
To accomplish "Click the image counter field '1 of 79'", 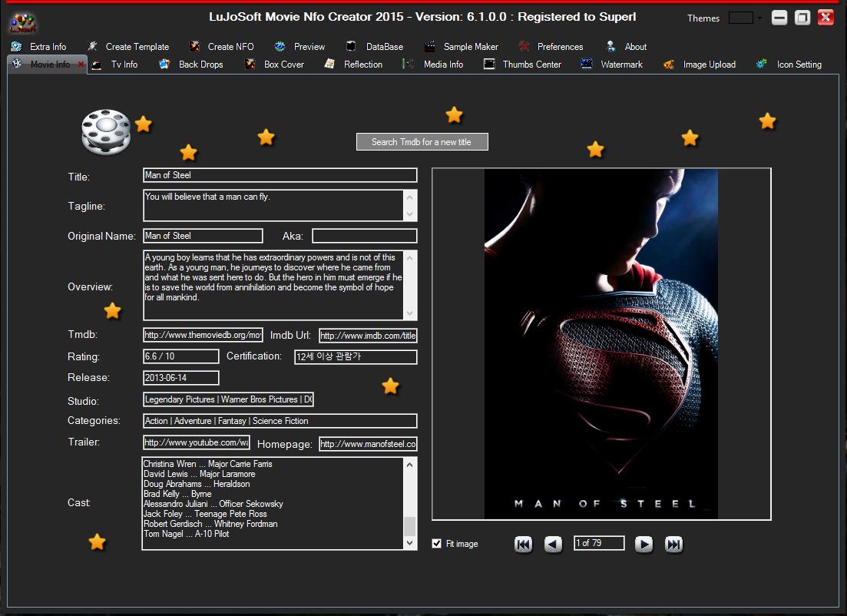I will [599, 543].
